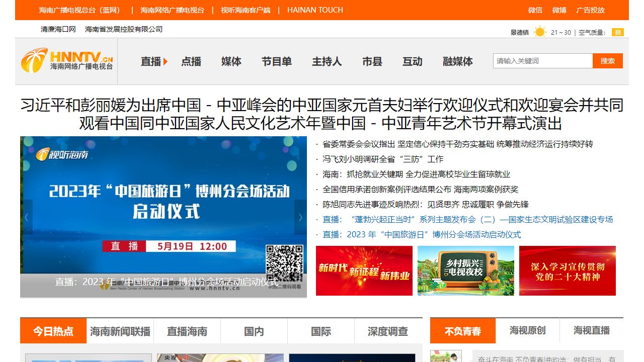
Task: Open the 清廉海口网 link
Action: 58,29
